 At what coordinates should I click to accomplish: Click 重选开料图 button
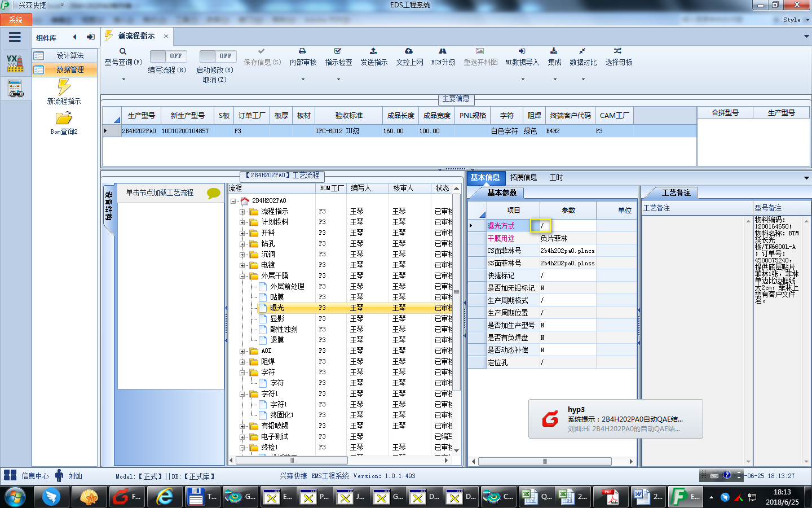tap(480, 57)
